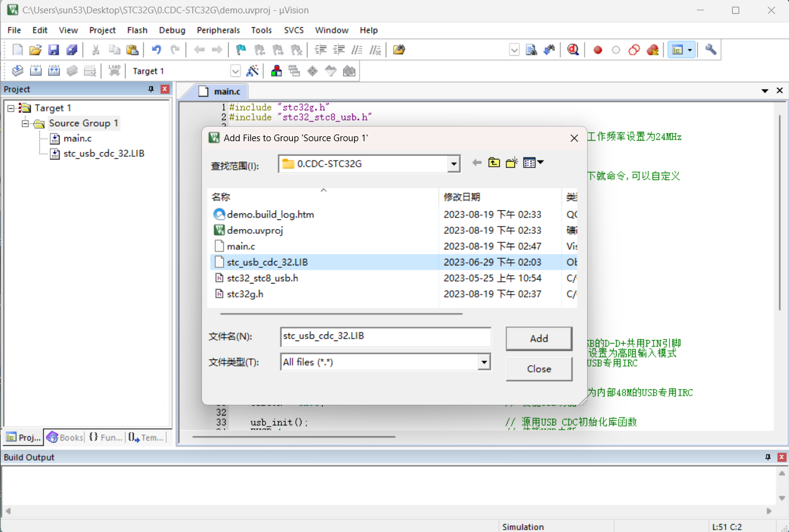Switch to the Templates panel tab
The width and height of the screenshot is (789, 532).
[146, 437]
